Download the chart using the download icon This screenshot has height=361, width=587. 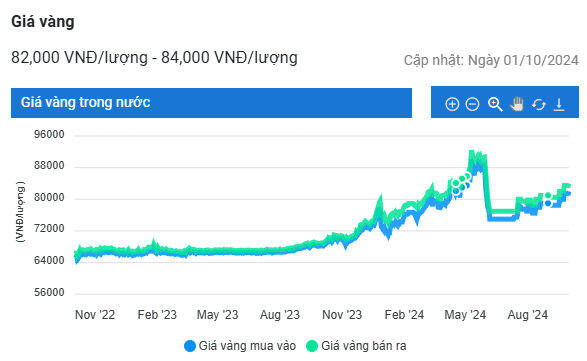pyautogui.click(x=559, y=104)
